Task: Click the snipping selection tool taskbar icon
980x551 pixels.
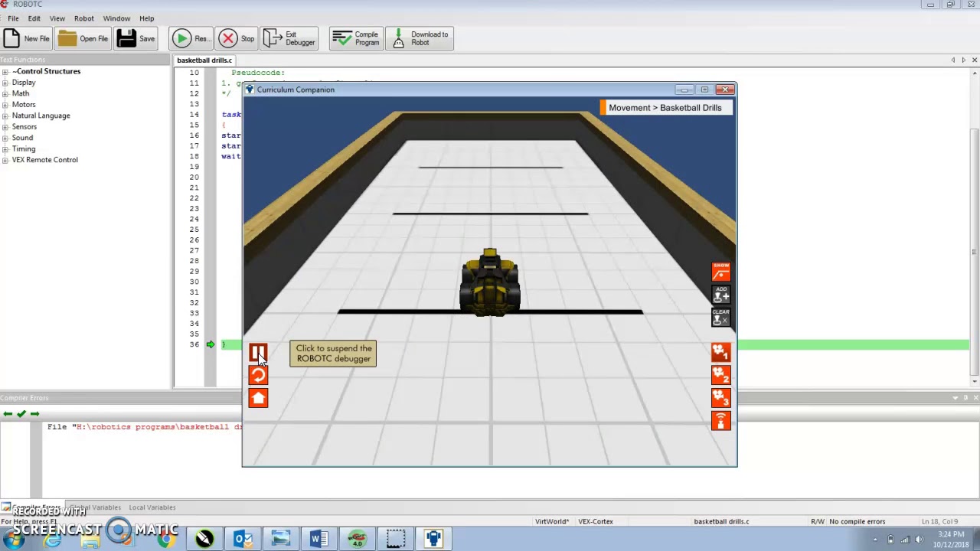Action: coord(395,539)
